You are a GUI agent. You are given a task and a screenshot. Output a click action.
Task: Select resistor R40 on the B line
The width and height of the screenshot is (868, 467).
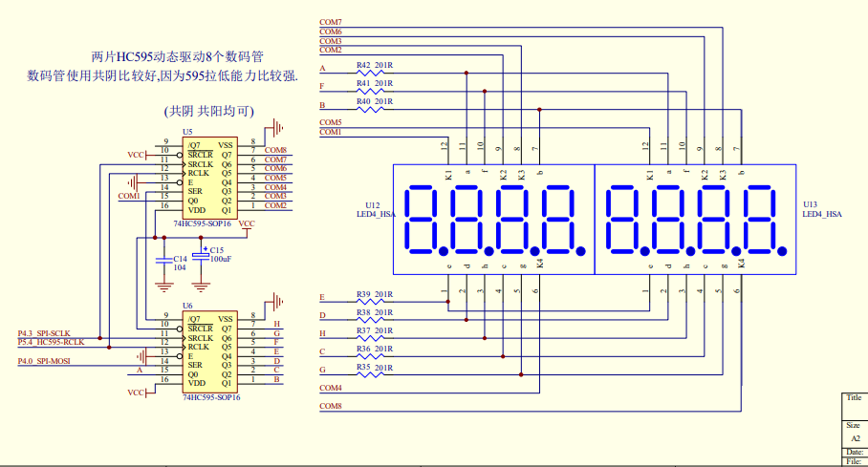point(373,110)
